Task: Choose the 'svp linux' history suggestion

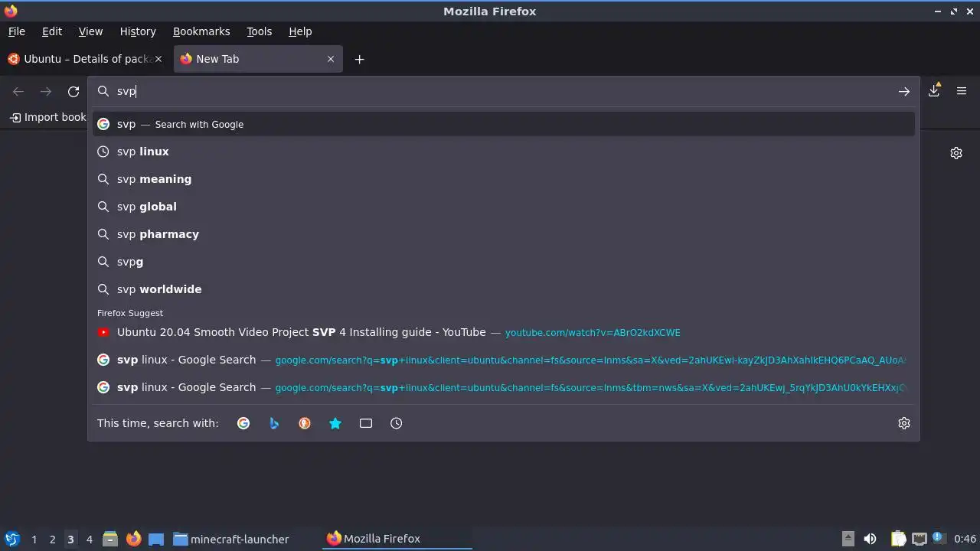Action: pos(504,152)
